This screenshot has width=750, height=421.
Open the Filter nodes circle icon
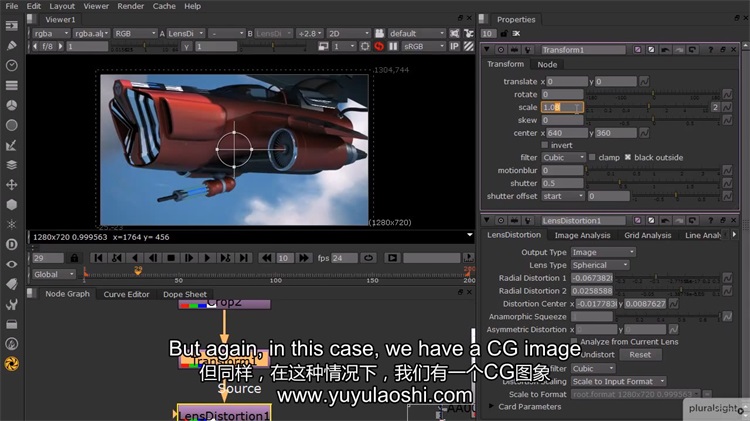[x=11, y=125]
